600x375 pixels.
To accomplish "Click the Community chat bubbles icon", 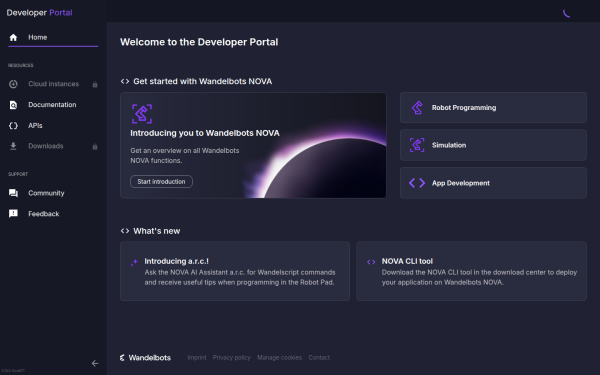I will point(13,193).
